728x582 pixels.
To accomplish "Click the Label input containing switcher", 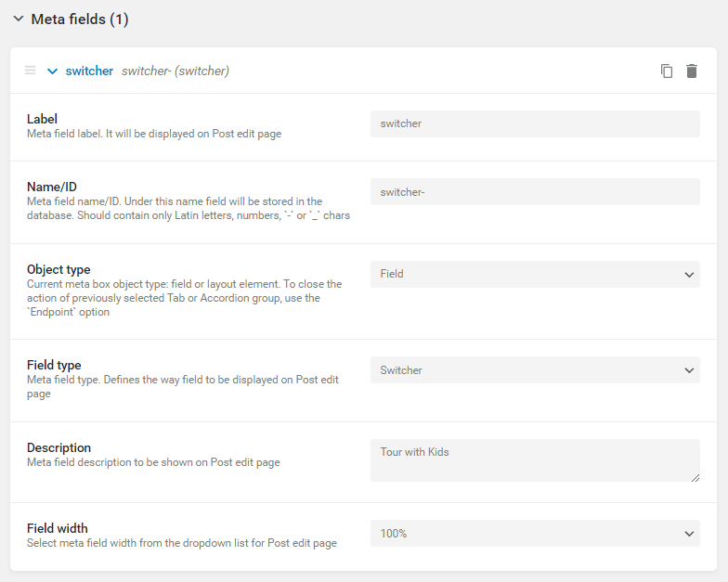I will tap(535, 123).
